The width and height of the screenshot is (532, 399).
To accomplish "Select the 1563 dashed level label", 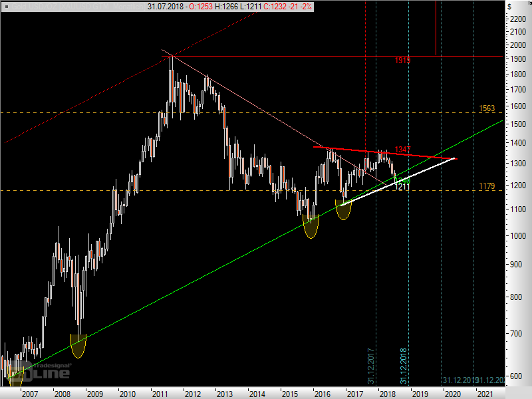I will click(487, 108).
